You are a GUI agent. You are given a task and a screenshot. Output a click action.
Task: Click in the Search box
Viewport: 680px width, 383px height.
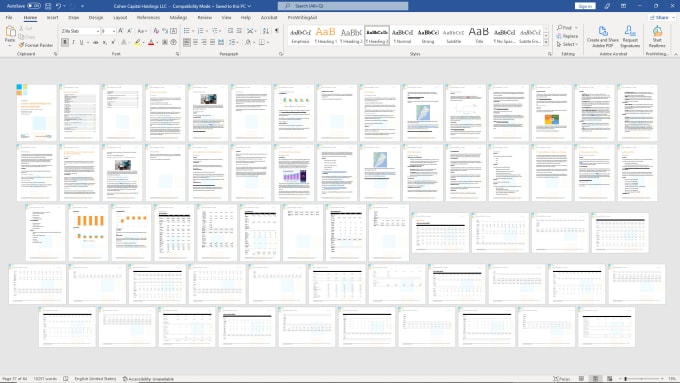343,6
